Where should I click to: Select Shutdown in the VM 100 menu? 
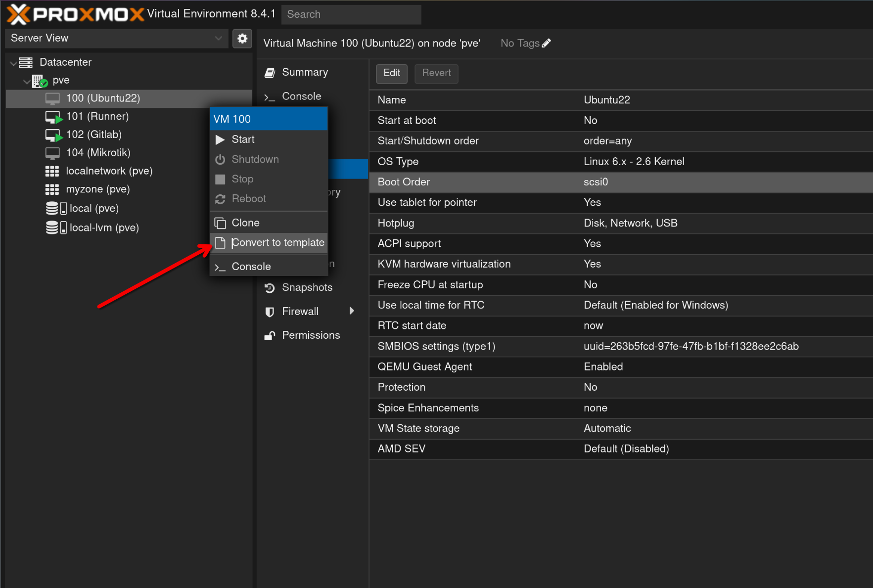point(269,159)
